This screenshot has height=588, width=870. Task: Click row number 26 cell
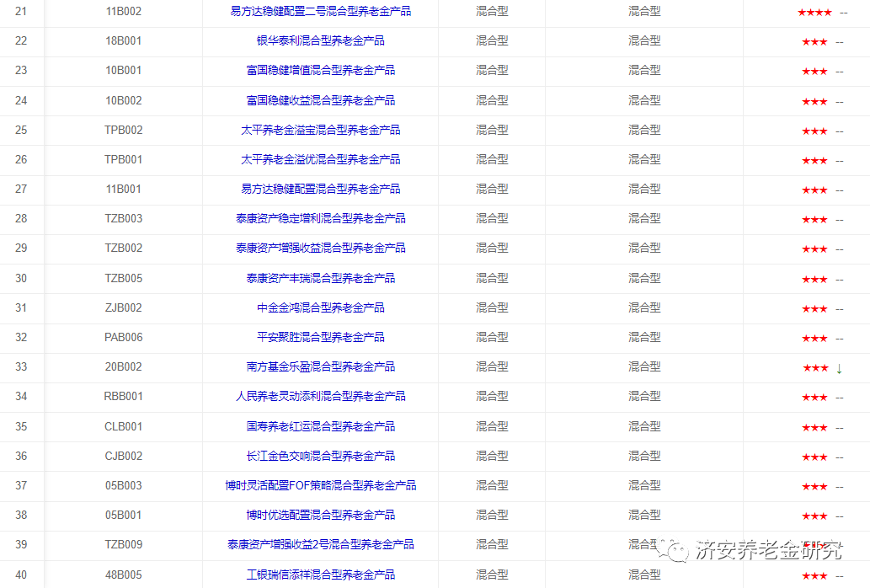[21, 159]
